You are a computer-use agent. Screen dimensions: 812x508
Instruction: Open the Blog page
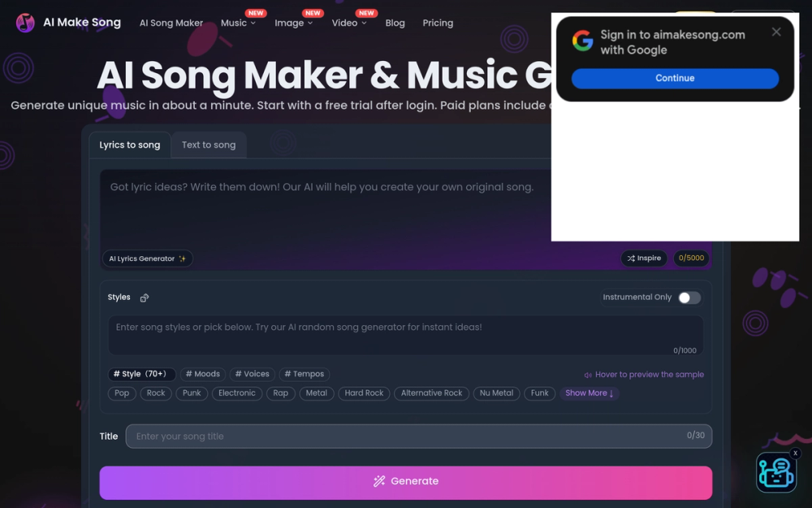tap(395, 23)
